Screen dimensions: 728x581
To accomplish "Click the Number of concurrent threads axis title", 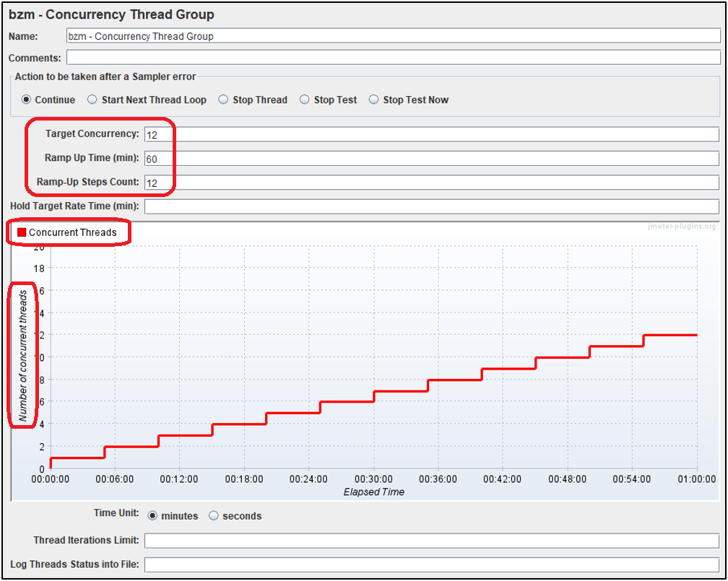I will (22, 356).
